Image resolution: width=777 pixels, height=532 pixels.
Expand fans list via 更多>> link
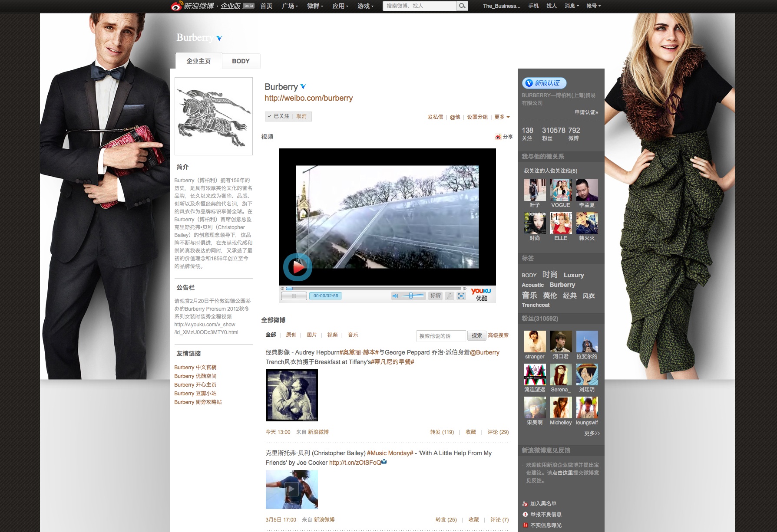(592, 433)
